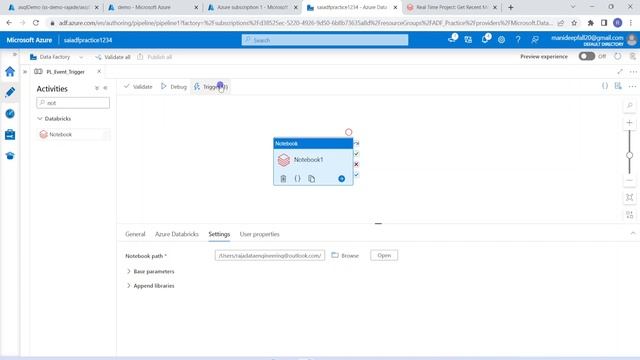Open a new browser tab plus button

coord(511,7)
